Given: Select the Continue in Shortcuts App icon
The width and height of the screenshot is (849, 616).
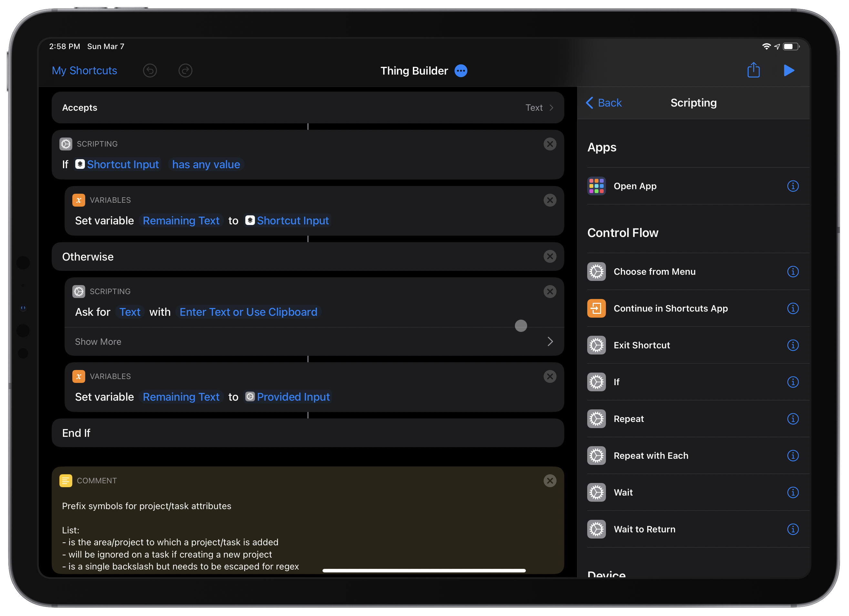Looking at the screenshot, I should [596, 308].
